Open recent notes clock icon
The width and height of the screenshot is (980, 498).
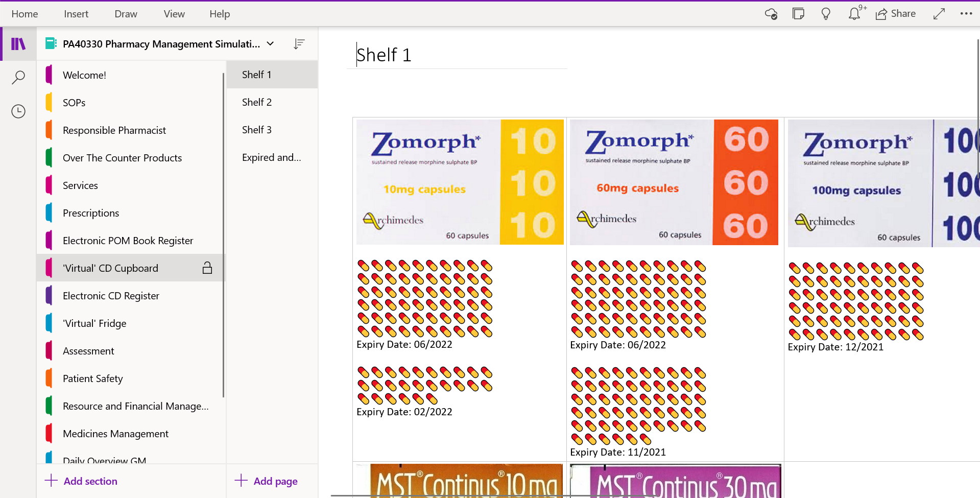[18, 111]
